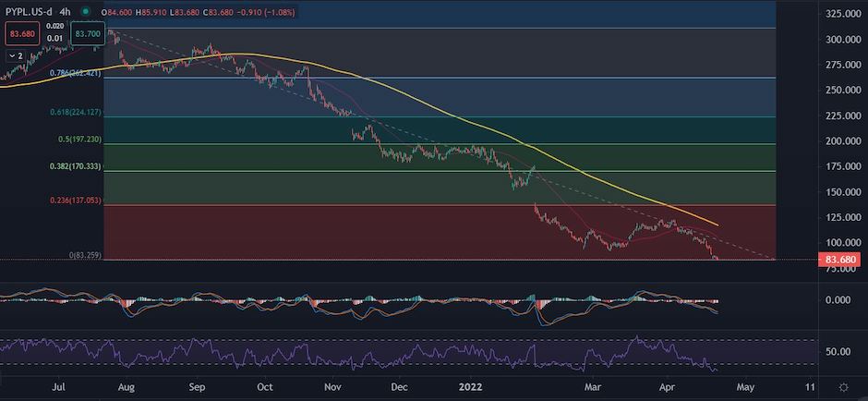868x401 pixels.
Task: Select the 0.236 Fibonacci level label
Action: pos(76,200)
